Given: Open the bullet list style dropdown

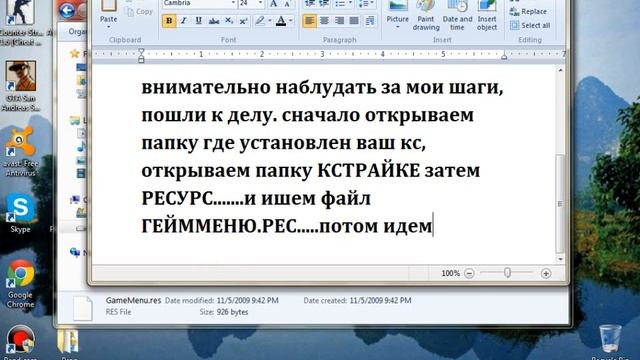Looking at the screenshot, I should tap(350, 4).
